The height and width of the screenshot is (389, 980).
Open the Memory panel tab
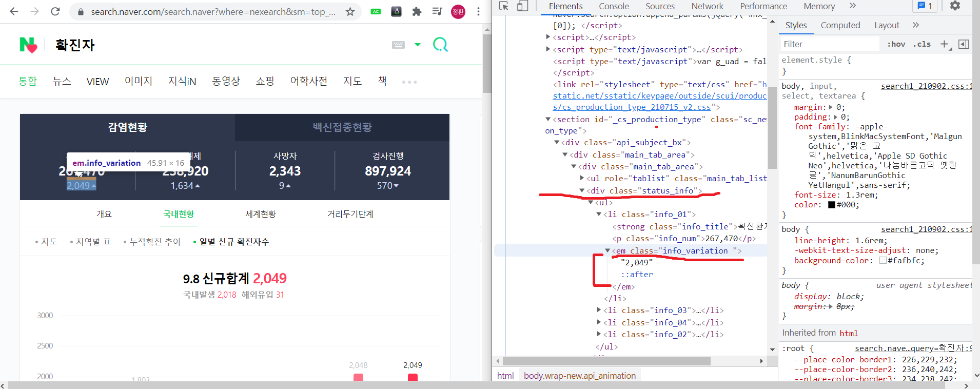pyautogui.click(x=819, y=6)
